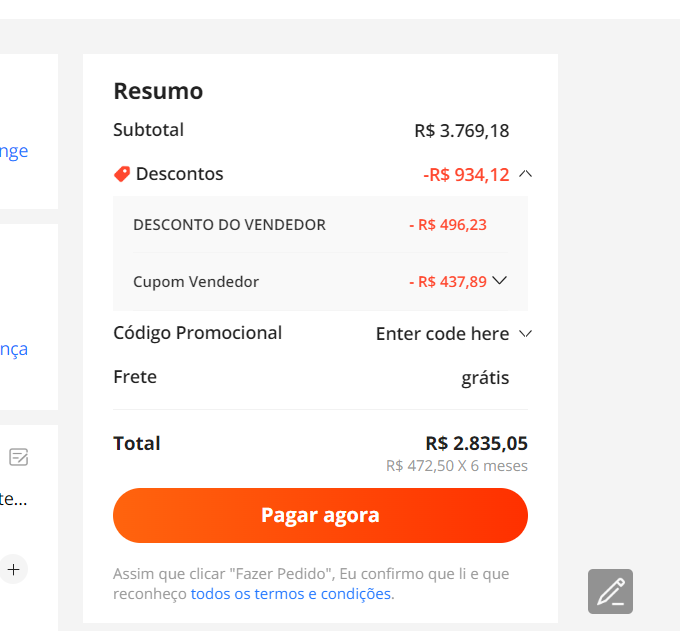Click the note edit icon at left
This screenshot has height=631, width=680.
point(19,457)
